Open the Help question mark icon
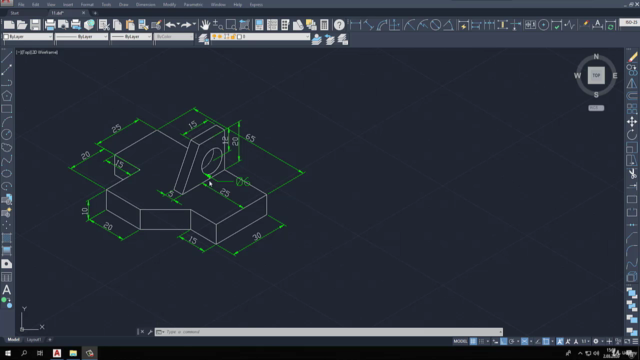The image size is (640, 360). point(339,25)
